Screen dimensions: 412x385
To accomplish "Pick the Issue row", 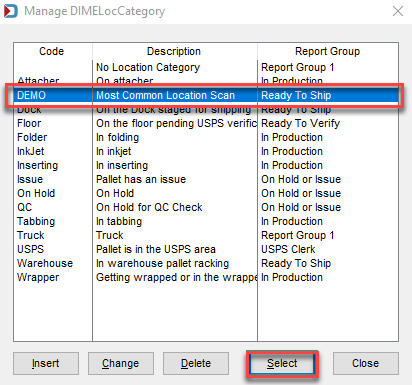I will pos(206,179).
